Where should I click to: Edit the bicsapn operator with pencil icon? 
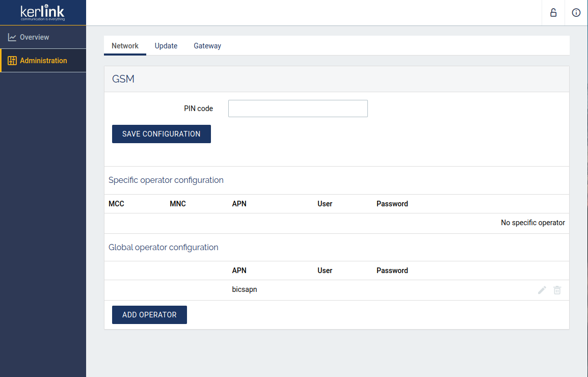point(542,290)
